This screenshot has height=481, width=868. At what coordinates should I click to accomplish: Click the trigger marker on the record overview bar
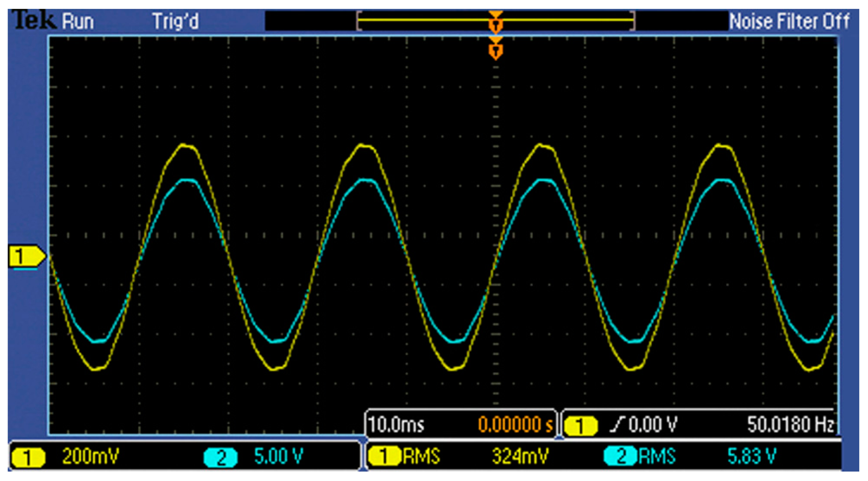(496, 23)
